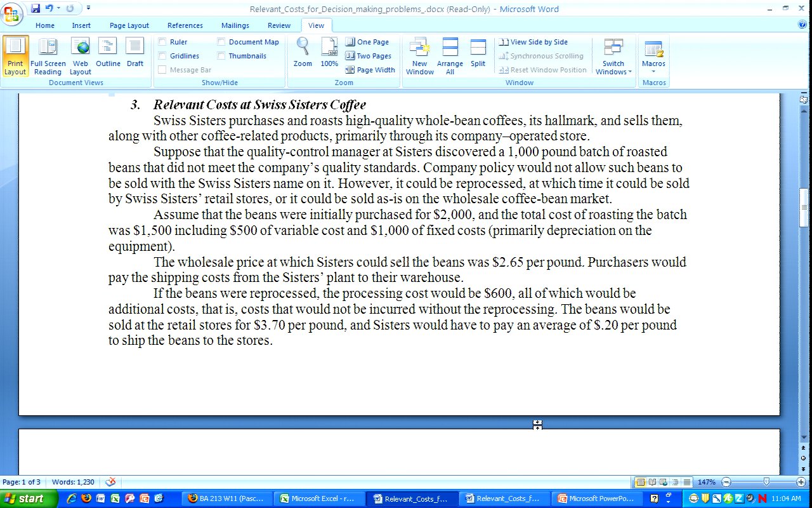
Task: Switch to Full Screen Reading view
Action: point(48,56)
